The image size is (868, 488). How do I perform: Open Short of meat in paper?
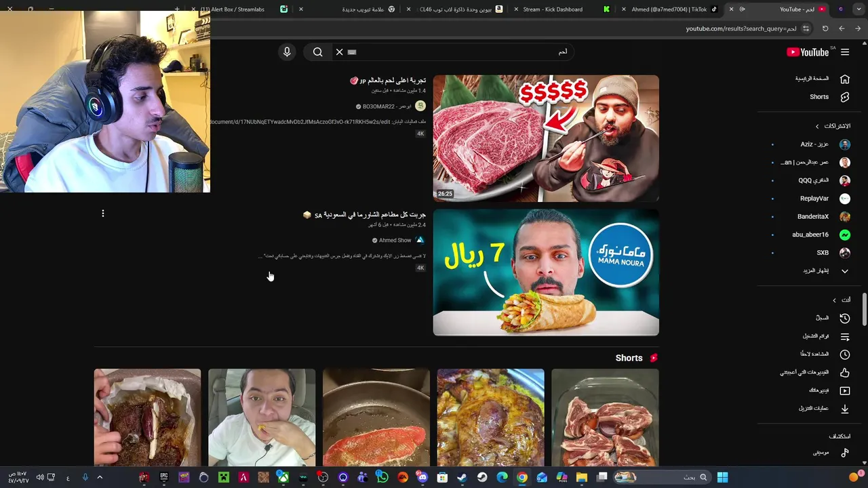[x=147, y=418]
